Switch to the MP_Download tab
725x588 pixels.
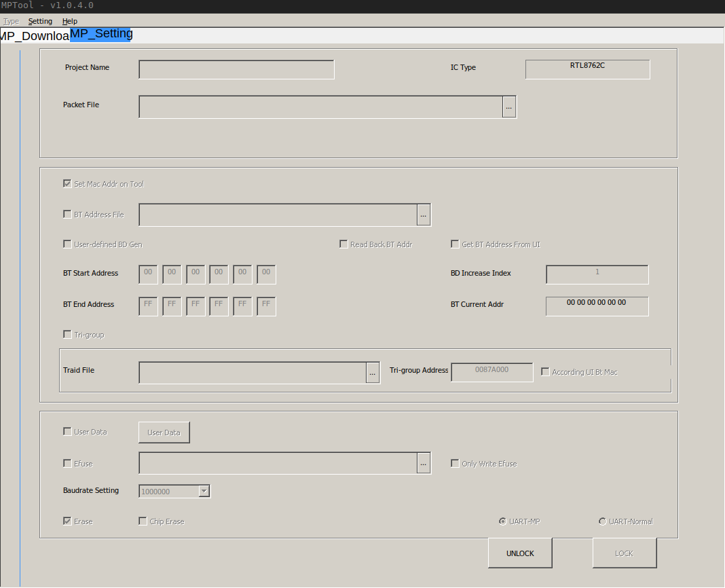click(x=35, y=35)
